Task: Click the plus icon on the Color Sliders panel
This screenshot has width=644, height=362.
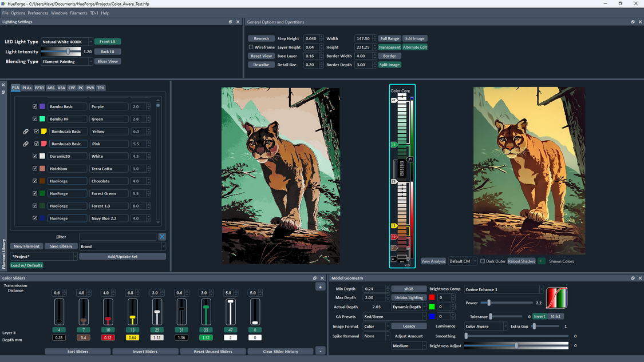Action: [x=320, y=287]
